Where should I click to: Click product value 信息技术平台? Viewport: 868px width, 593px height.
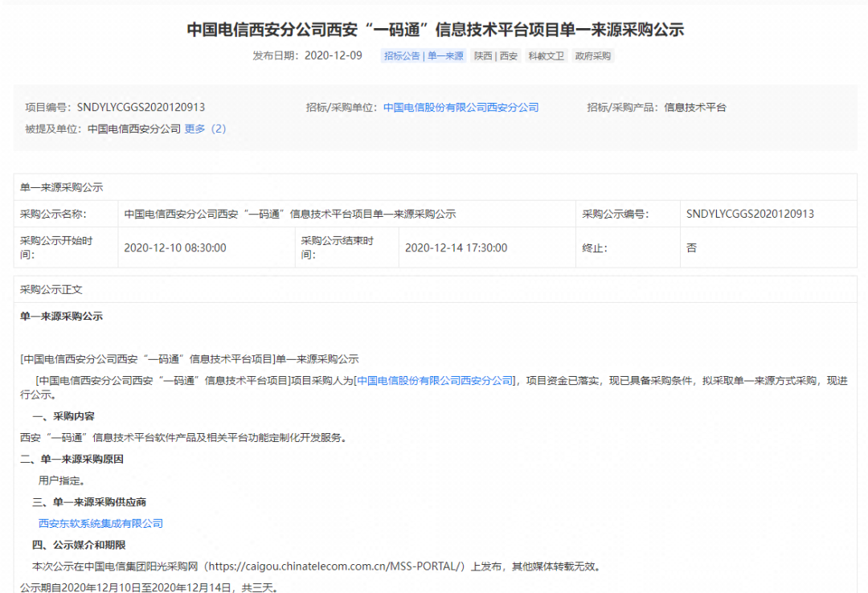click(x=695, y=108)
